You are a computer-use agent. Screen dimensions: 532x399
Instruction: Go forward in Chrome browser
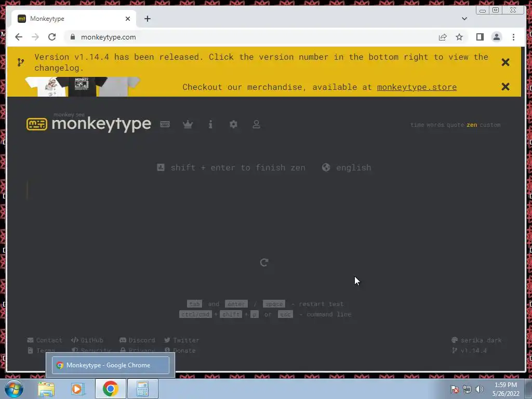35,37
